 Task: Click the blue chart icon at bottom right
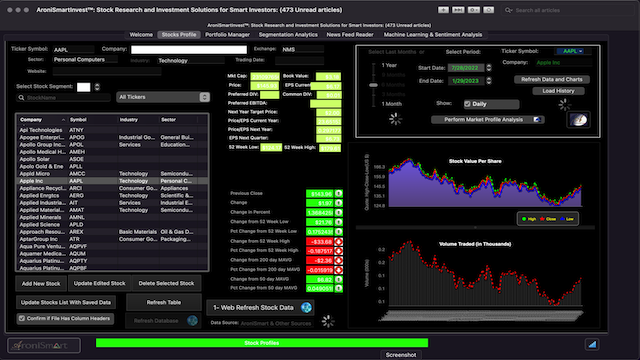coord(592,344)
